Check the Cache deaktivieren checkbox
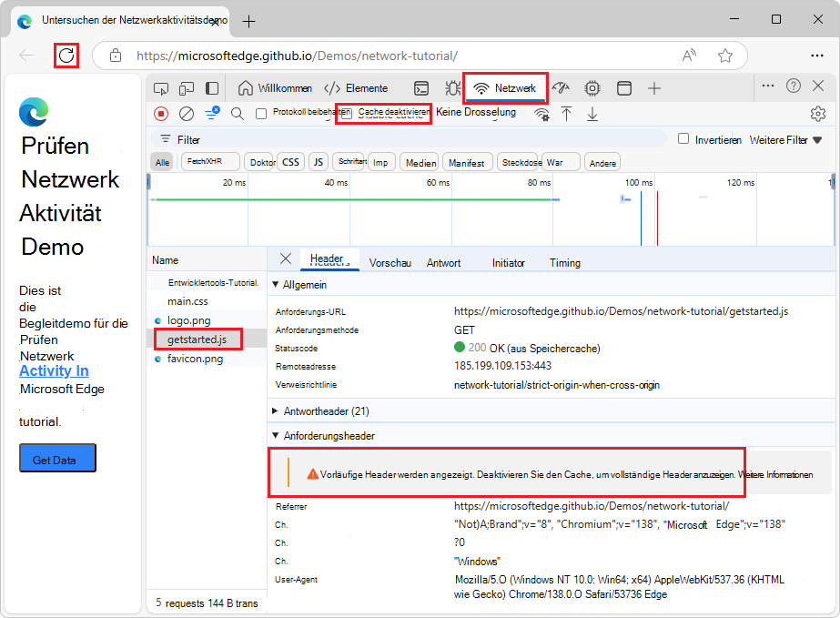The image size is (840, 618). coord(347,113)
